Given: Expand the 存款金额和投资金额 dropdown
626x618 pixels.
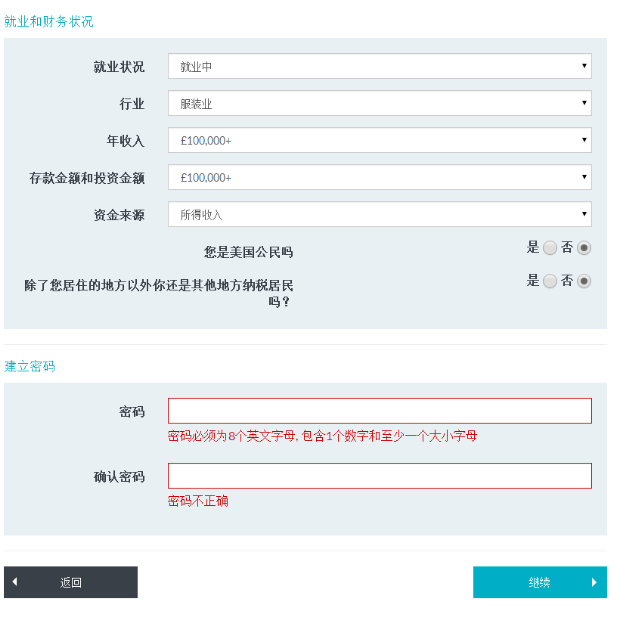Looking at the screenshot, I should (379, 178).
